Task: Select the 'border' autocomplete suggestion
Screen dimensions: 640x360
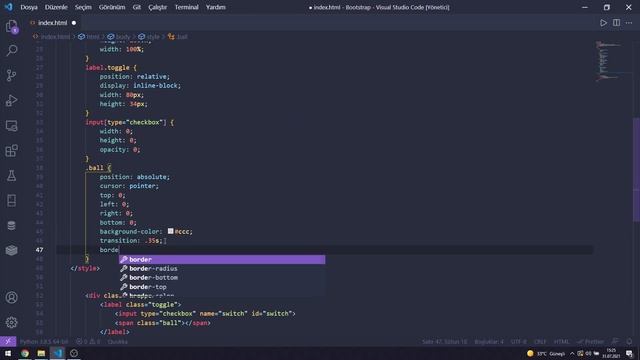Action: 222,260
